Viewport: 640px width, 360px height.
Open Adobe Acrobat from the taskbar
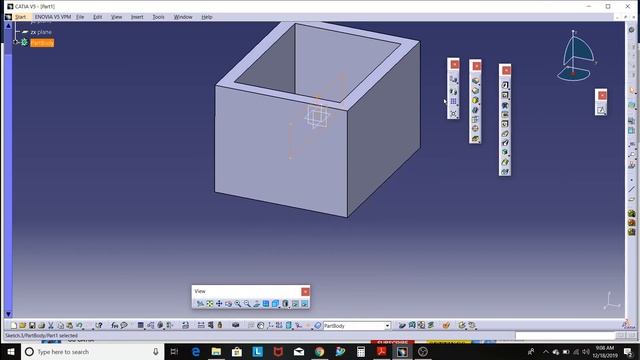pos(382,351)
